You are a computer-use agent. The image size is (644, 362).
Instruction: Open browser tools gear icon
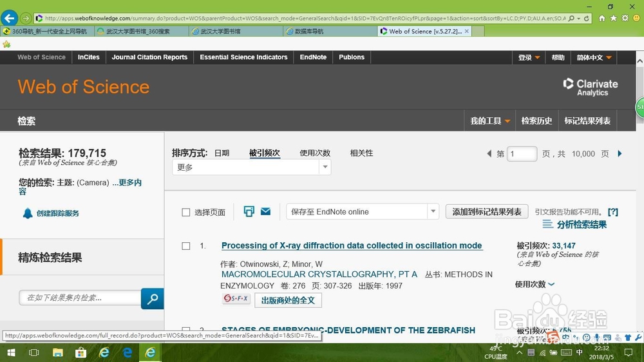625,19
